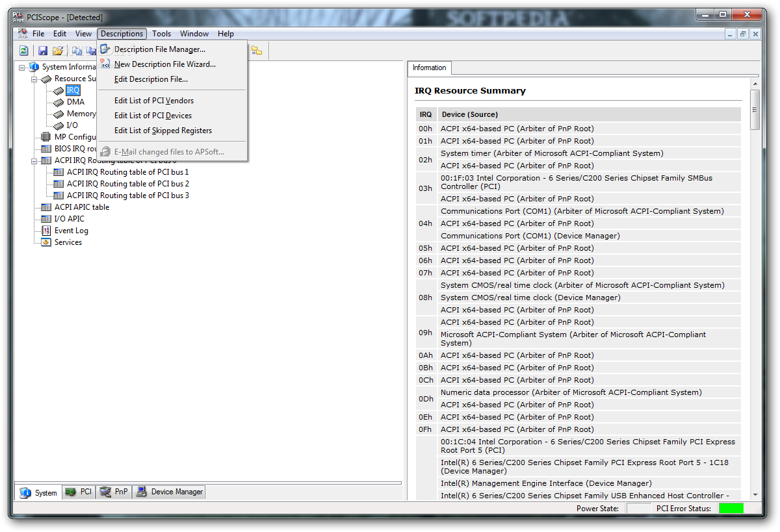Click the 'IRQ Resource Summary' heading
This screenshot has height=532, width=780.
pyautogui.click(x=470, y=91)
